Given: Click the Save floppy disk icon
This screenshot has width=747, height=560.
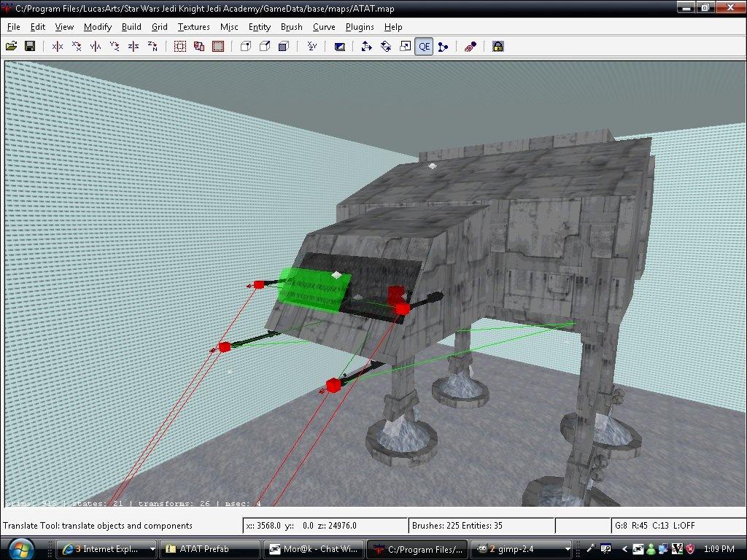Looking at the screenshot, I should tap(30, 47).
